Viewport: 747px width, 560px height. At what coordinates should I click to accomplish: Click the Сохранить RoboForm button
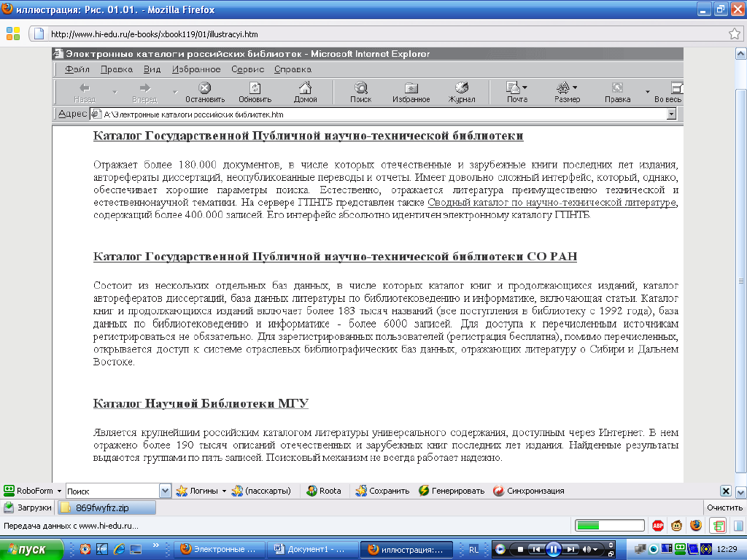(x=382, y=491)
